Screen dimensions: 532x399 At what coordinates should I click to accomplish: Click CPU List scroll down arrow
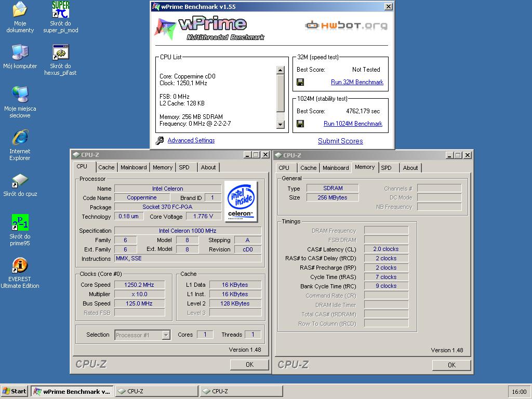280,125
